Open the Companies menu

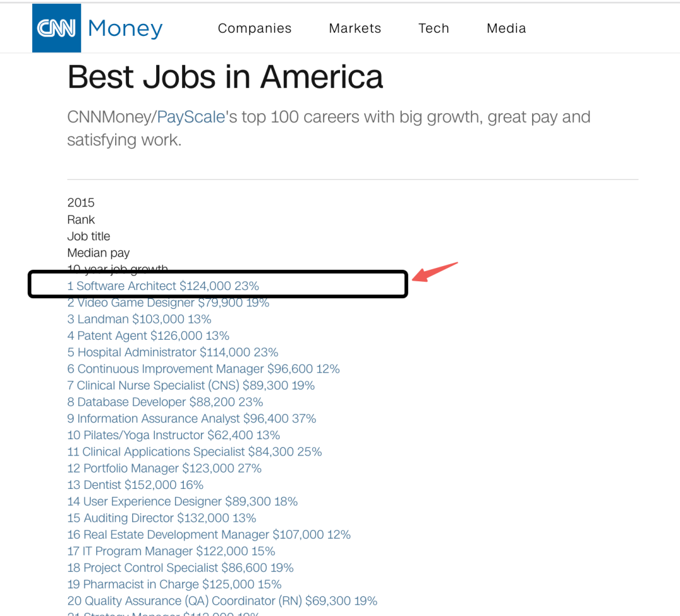pyautogui.click(x=254, y=28)
